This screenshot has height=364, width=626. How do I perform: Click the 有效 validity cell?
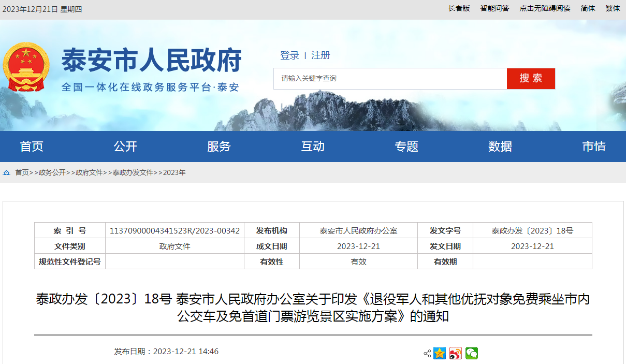(x=358, y=261)
